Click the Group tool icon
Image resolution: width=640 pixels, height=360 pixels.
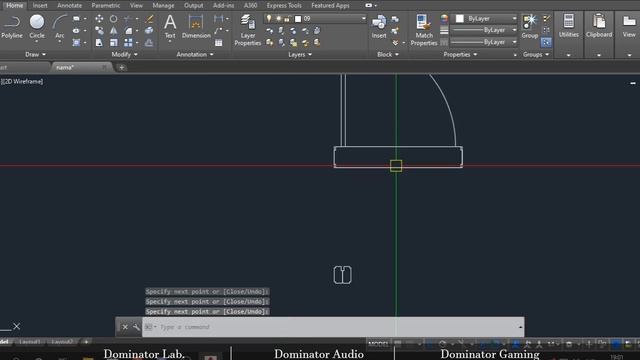(530, 27)
